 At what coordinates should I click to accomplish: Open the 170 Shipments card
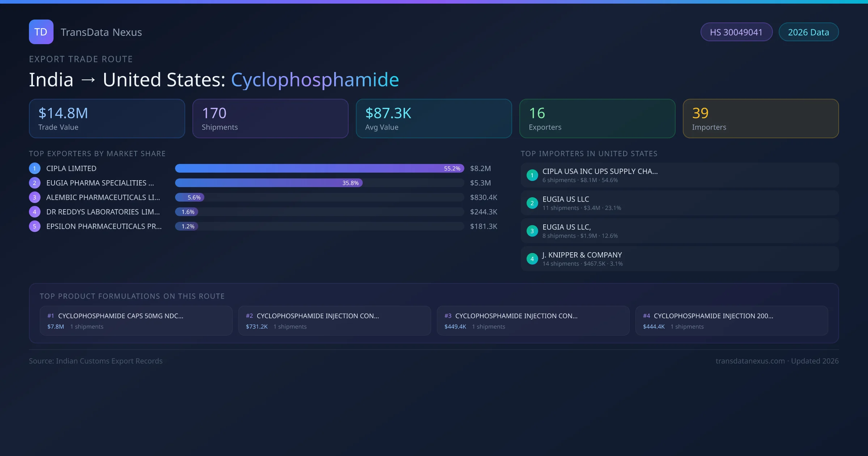click(x=270, y=119)
